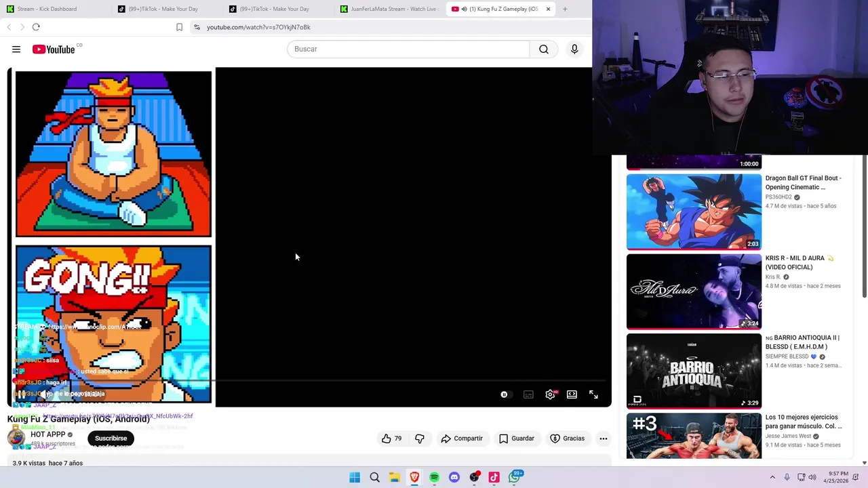The height and width of the screenshot is (488, 868).
Task: Click the HOT APPP channel avatar
Action: pos(16,438)
